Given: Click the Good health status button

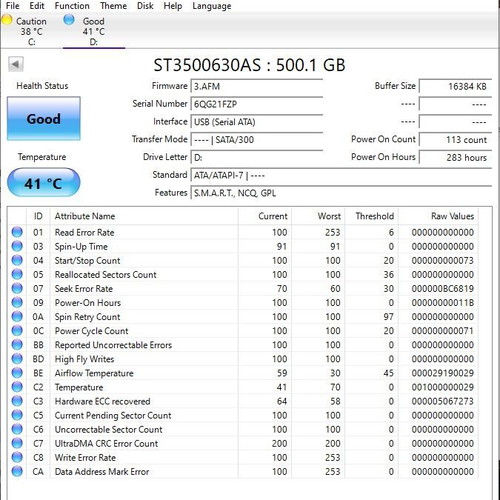Looking at the screenshot, I should point(44,119).
